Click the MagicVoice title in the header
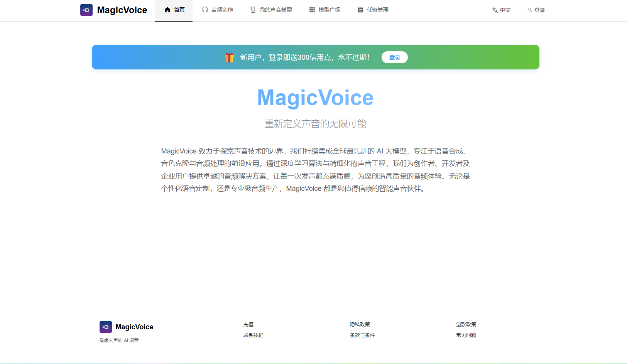This screenshot has height=364, width=627. (122, 10)
